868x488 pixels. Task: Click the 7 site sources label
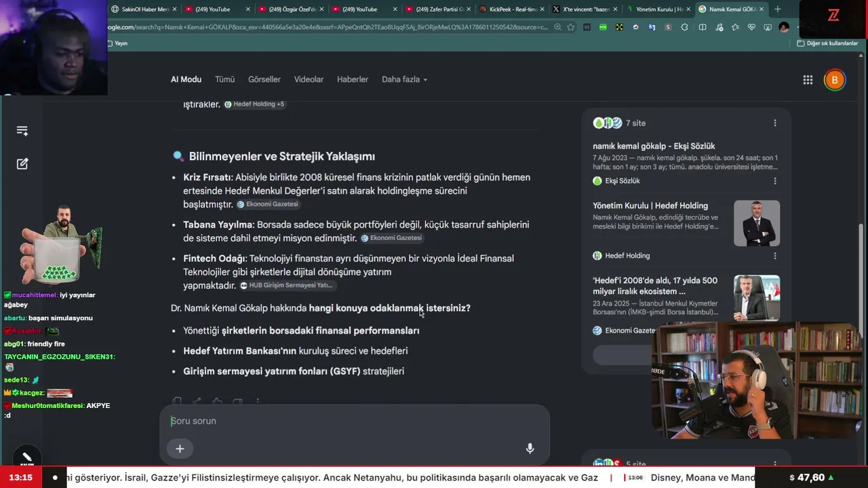[x=635, y=123]
